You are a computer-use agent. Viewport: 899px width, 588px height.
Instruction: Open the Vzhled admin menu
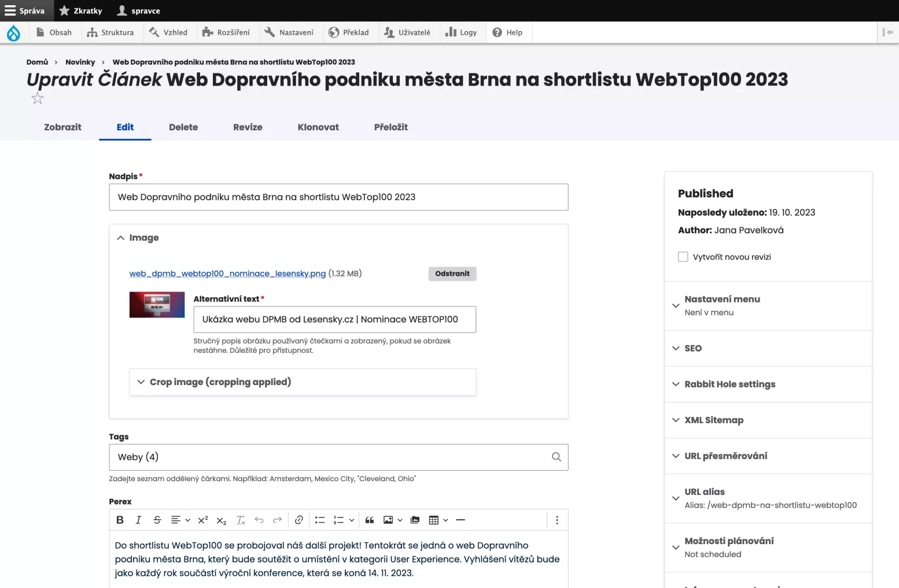click(168, 32)
